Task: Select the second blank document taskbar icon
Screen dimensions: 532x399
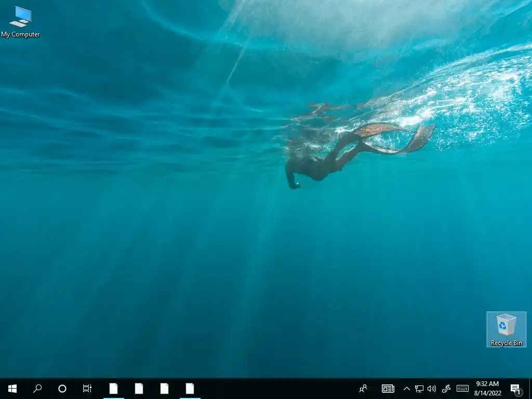Action: (x=139, y=389)
